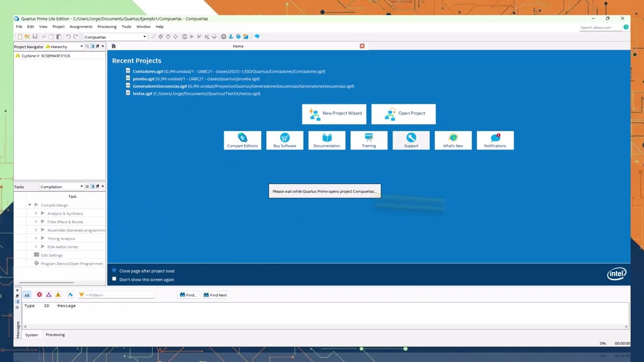Open the Training tile
This screenshot has width=644, height=362.
point(369,140)
